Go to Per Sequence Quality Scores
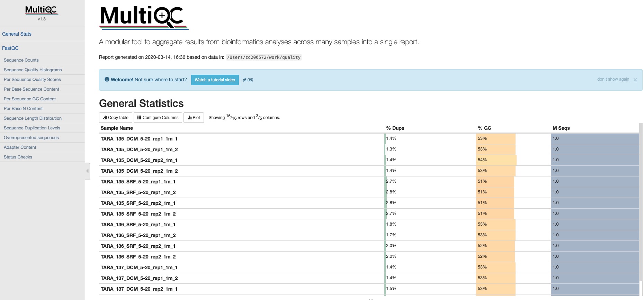Screen dimensions: 644x300 32,80
